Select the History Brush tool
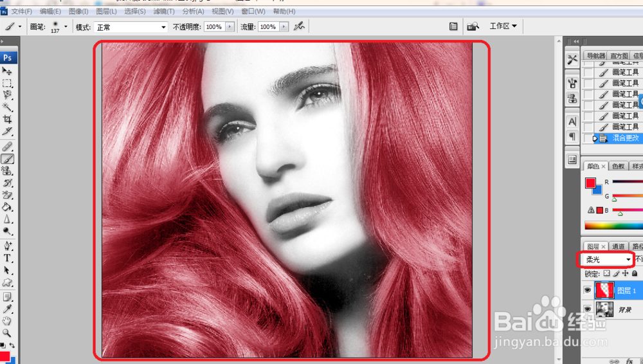The image size is (643, 364). click(7, 183)
